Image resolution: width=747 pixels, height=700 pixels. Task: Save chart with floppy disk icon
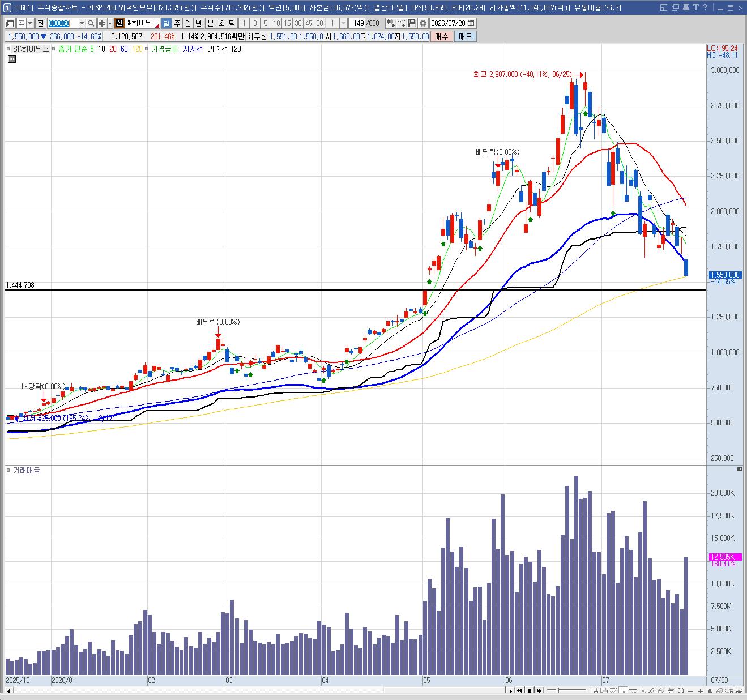coord(412,23)
